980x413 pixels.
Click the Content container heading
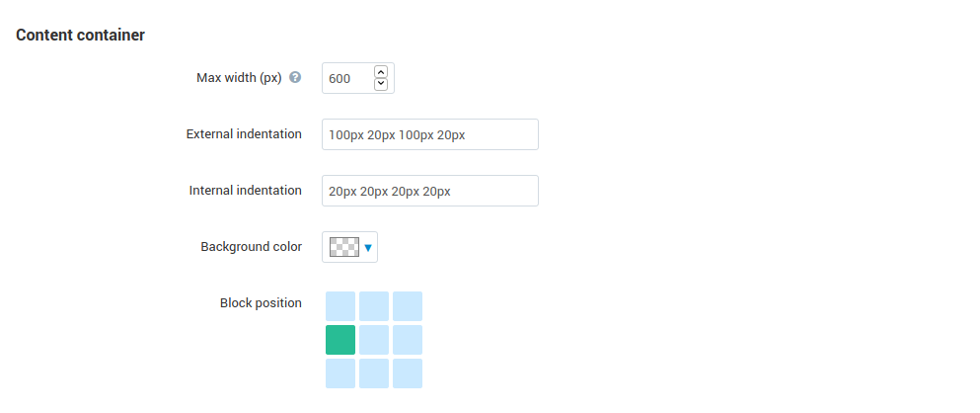tap(80, 35)
